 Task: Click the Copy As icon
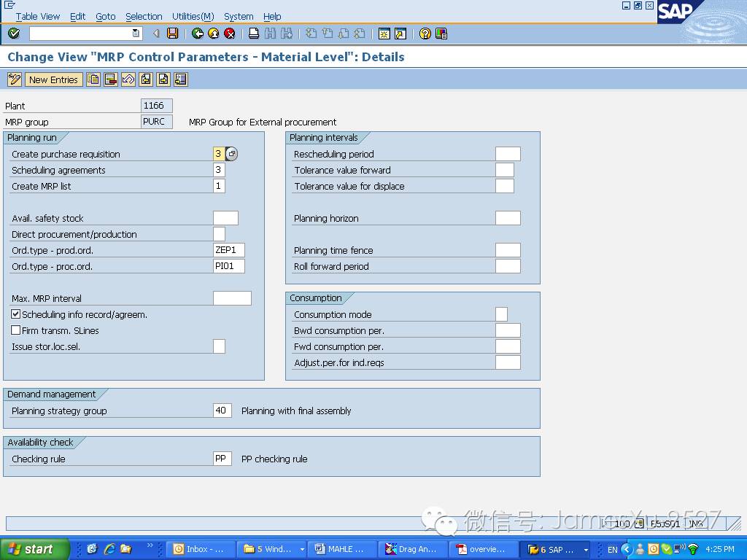coord(93,79)
